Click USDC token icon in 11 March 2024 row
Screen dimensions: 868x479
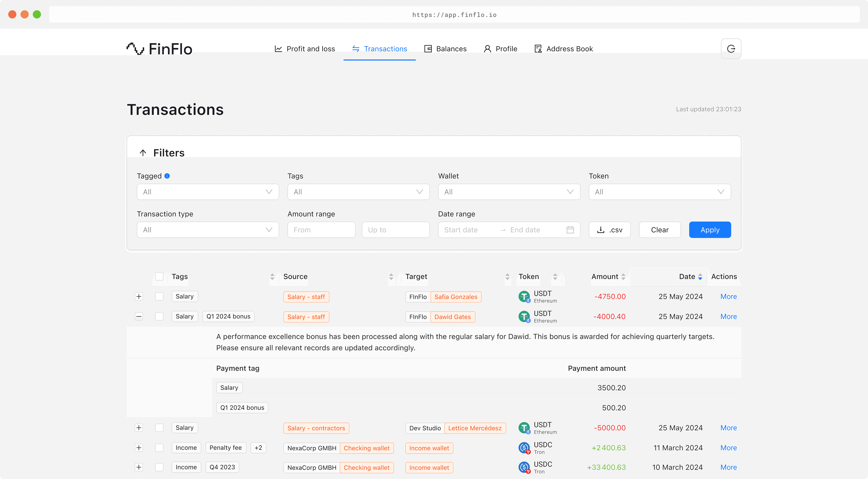[x=524, y=448]
